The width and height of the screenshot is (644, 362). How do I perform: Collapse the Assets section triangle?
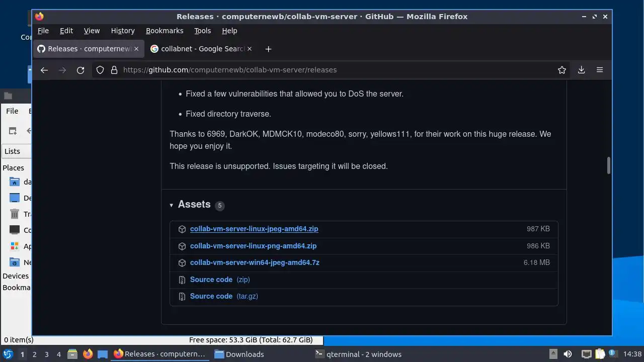pyautogui.click(x=172, y=205)
